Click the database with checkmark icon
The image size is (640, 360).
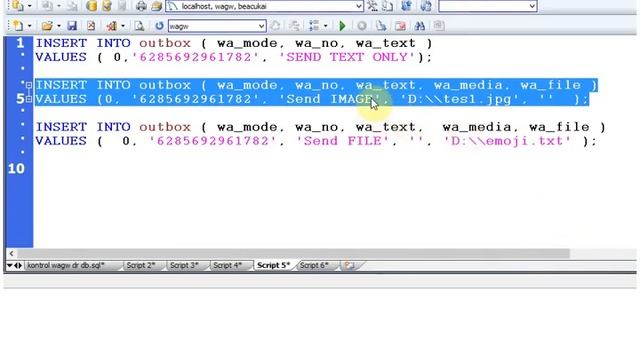[107, 6]
